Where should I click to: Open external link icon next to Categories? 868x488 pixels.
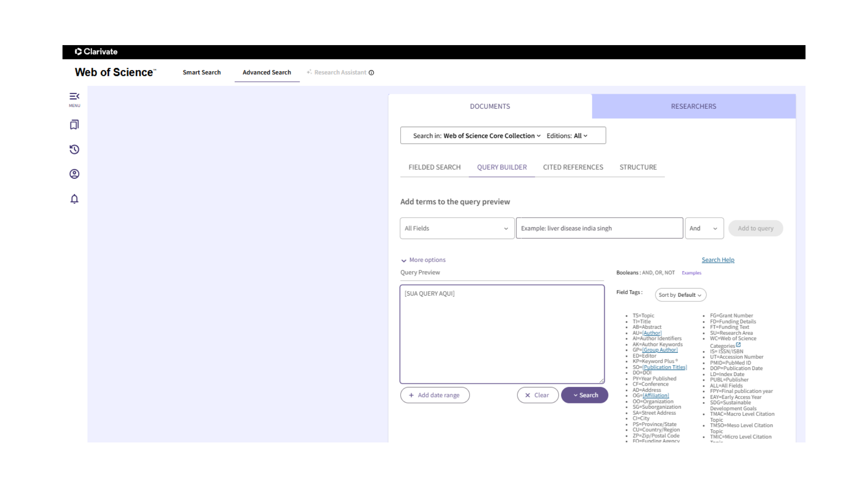(x=738, y=345)
